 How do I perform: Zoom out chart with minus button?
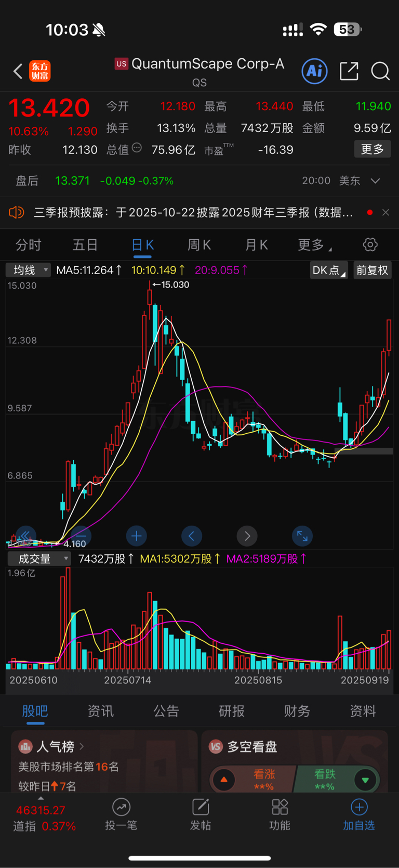81,536
